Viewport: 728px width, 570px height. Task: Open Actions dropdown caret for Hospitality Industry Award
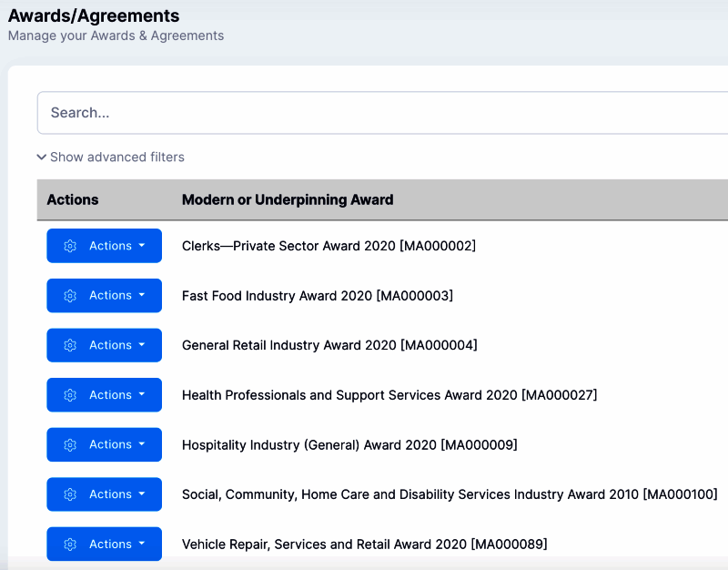click(142, 444)
